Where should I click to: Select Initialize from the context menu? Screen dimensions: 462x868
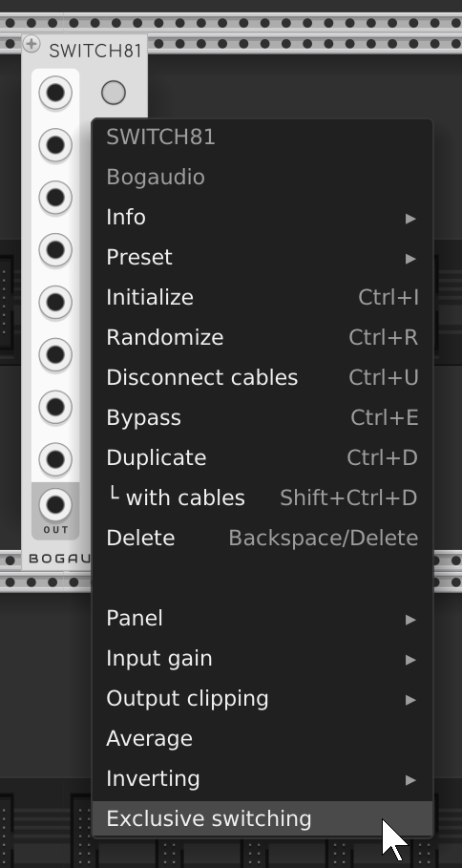coord(262,297)
